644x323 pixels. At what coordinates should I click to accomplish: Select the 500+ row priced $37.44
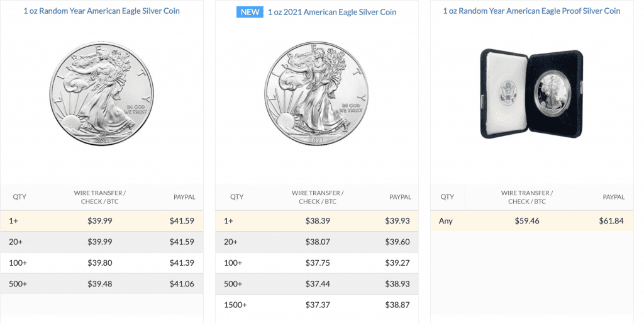click(x=317, y=283)
